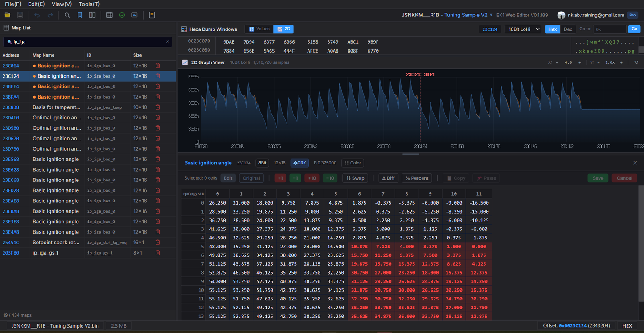This screenshot has height=333, width=644.
Task: Open the 16Bit LoHi format dropdown
Action: [x=523, y=29]
